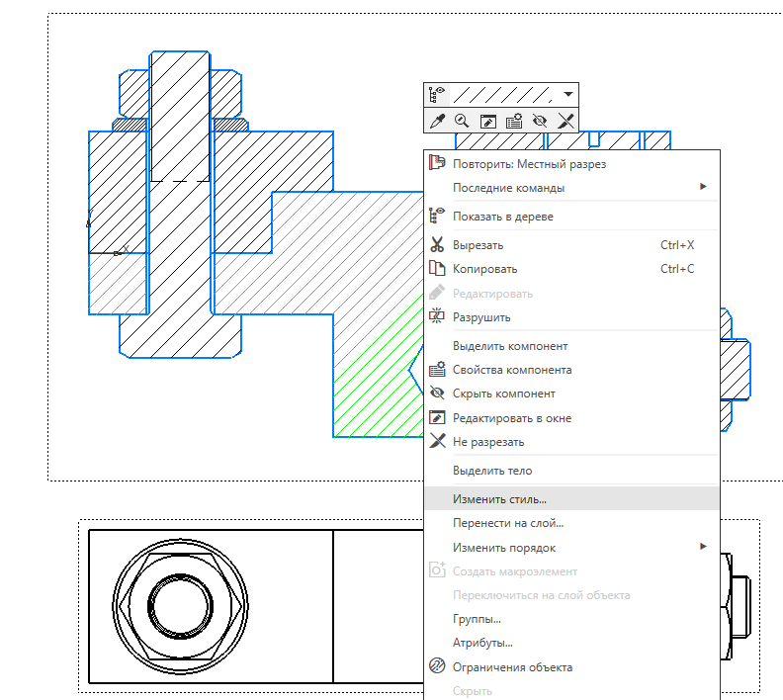783x700 pixels.
Task: Select 'Разрушить' menu entry
Action: point(571,317)
